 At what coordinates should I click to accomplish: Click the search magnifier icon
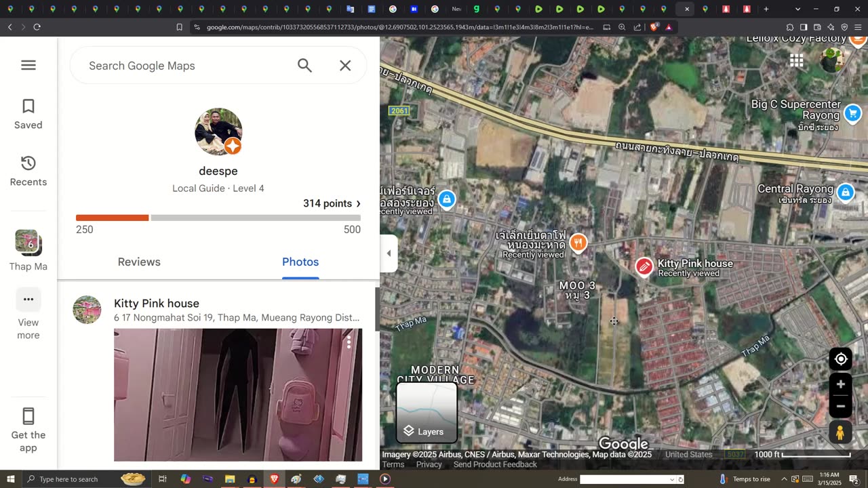point(304,65)
